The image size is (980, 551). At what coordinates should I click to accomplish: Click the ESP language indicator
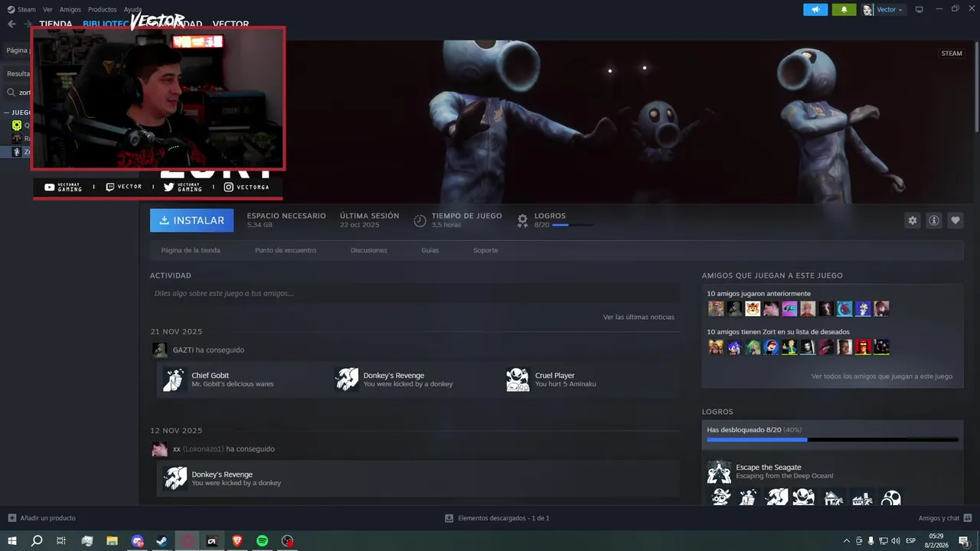click(910, 541)
